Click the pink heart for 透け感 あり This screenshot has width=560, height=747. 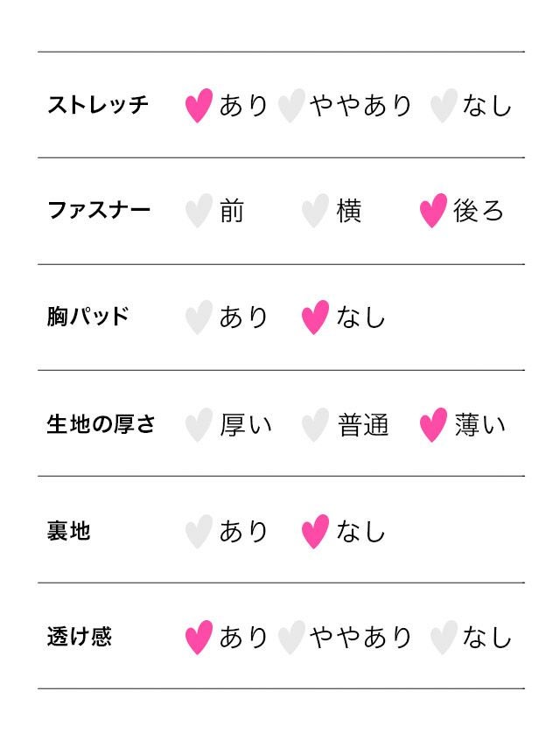(x=199, y=638)
